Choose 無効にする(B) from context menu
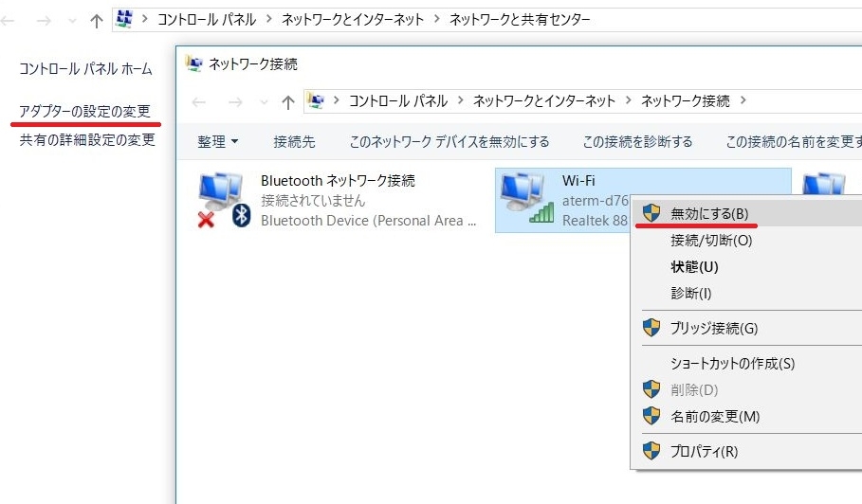The height and width of the screenshot is (504, 862). [x=708, y=213]
